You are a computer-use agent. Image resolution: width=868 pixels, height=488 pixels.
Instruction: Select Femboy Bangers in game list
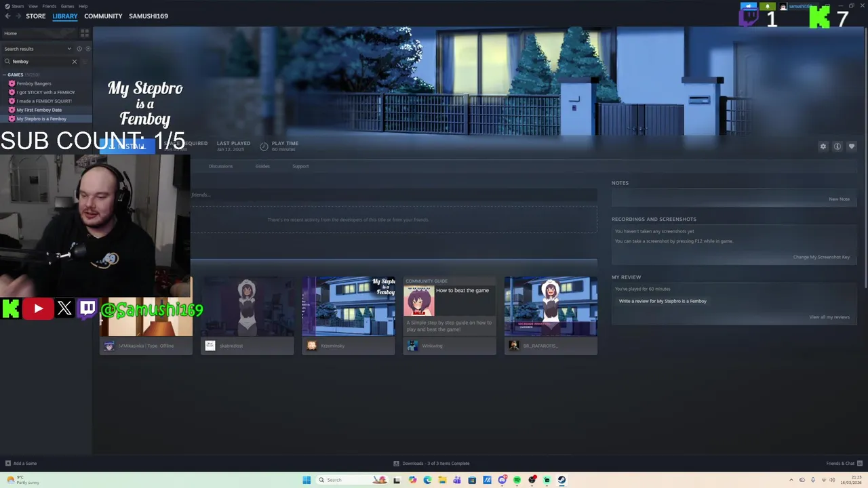coord(34,83)
